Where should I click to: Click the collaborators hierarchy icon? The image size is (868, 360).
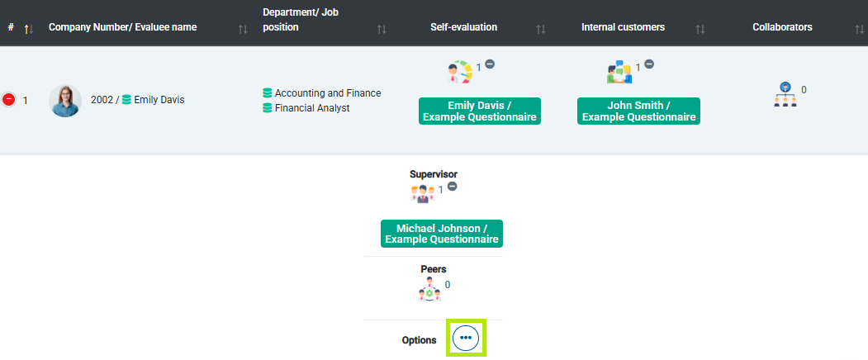click(x=785, y=95)
